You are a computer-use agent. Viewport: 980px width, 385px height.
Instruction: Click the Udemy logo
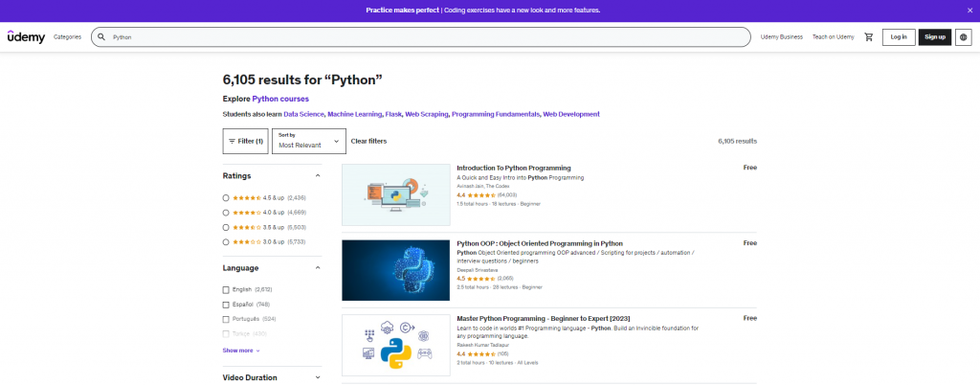[x=26, y=36]
